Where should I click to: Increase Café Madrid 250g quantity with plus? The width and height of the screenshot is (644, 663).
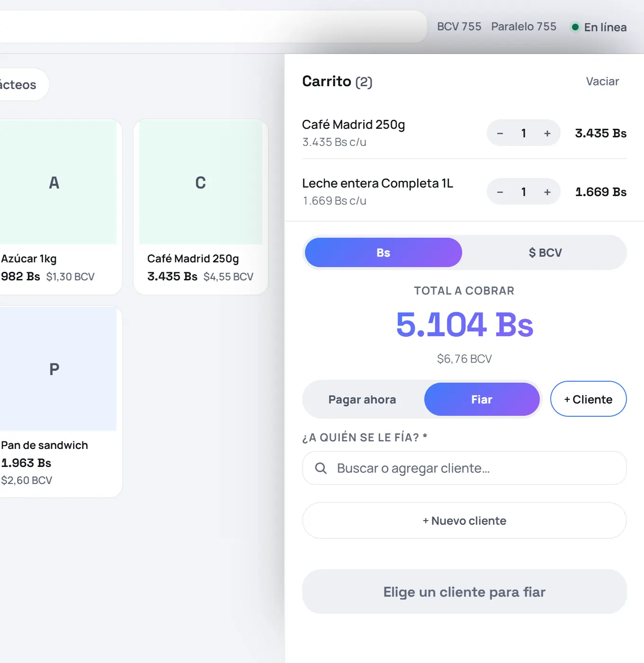(x=547, y=134)
